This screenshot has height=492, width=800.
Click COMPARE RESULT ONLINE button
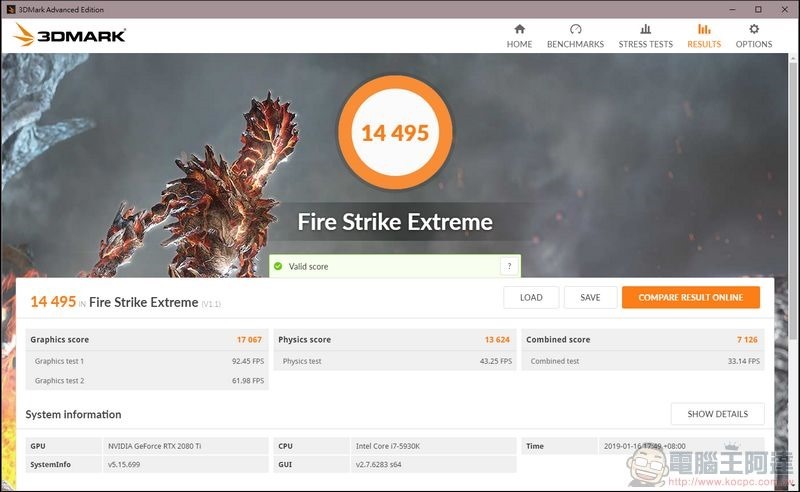(691, 298)
